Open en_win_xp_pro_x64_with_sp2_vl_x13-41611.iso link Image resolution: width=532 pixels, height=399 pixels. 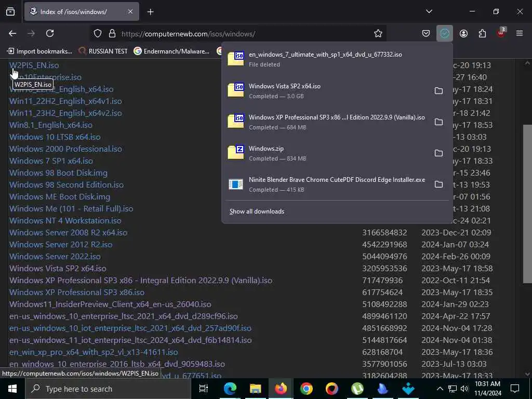(x=94, y=352)
